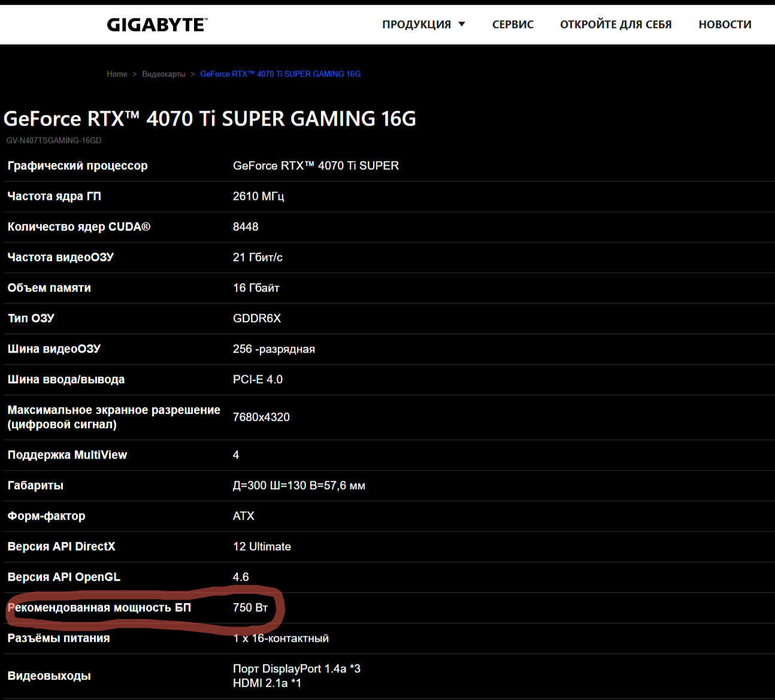This screenshot has width=775, height=700.
Task: Click the ATX form factor value
Action: [244, 516]
